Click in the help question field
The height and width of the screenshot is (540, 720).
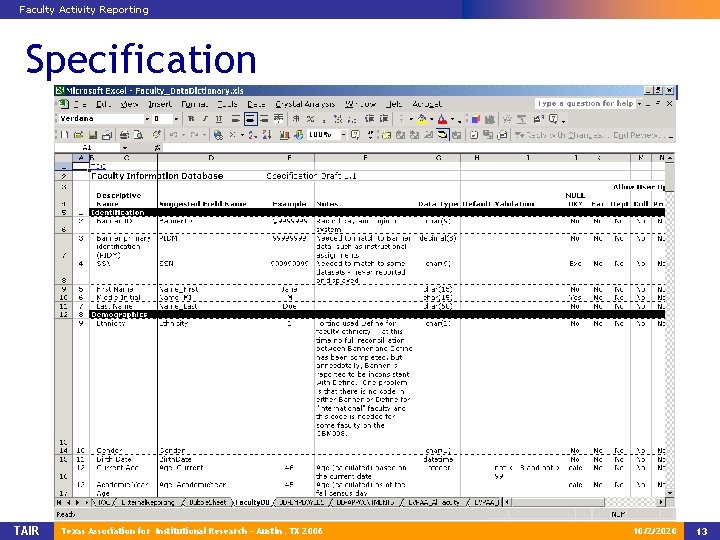coord(585,104)
